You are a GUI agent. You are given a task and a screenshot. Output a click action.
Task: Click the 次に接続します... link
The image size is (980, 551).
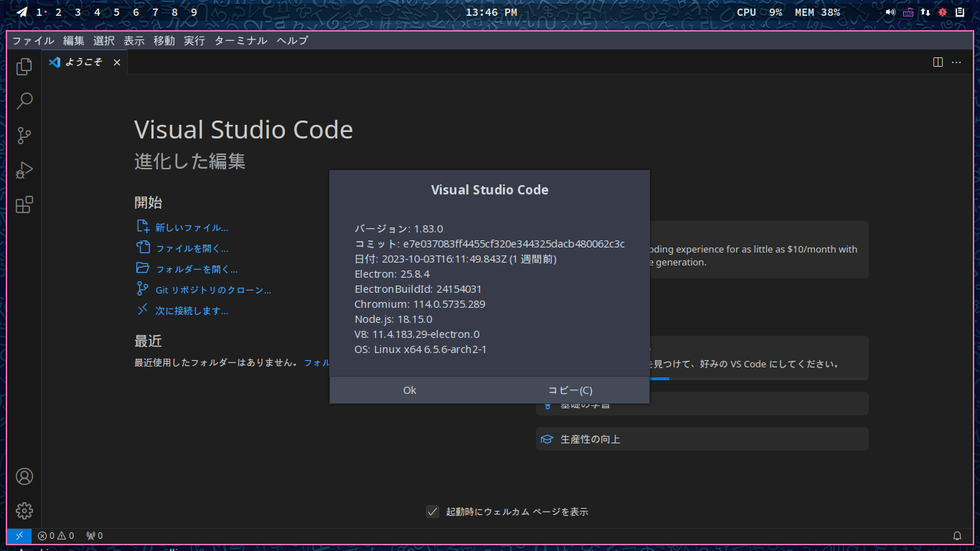192,311
